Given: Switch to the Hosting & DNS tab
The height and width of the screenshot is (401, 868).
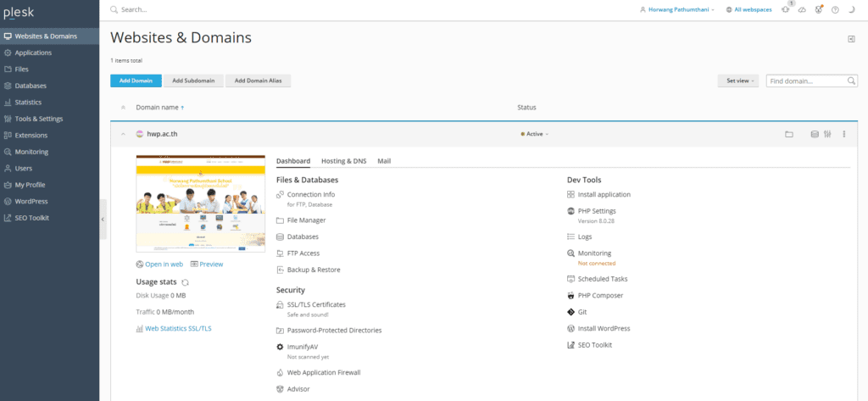Looking at the screenshot, I should 343,160.
